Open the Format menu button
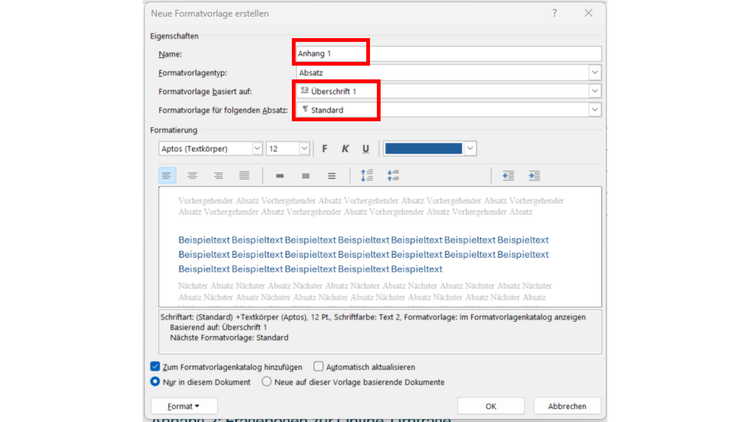Screen dimensions: 750x422 pos(184,406)
